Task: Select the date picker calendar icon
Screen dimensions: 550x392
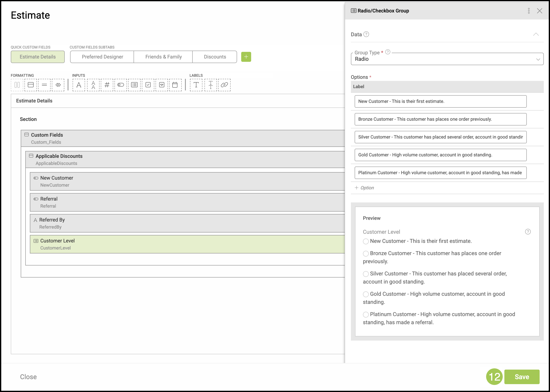Action: click(175, 85)
